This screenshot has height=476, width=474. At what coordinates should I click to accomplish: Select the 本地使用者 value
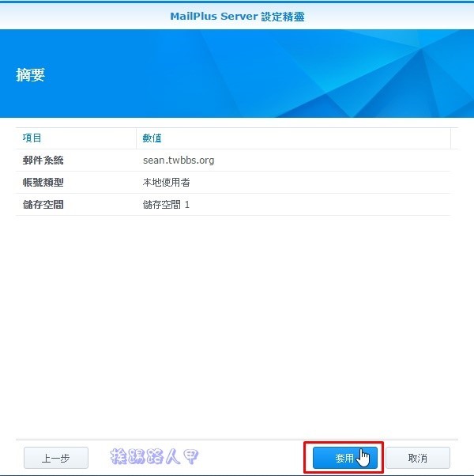tap(166, 182)
